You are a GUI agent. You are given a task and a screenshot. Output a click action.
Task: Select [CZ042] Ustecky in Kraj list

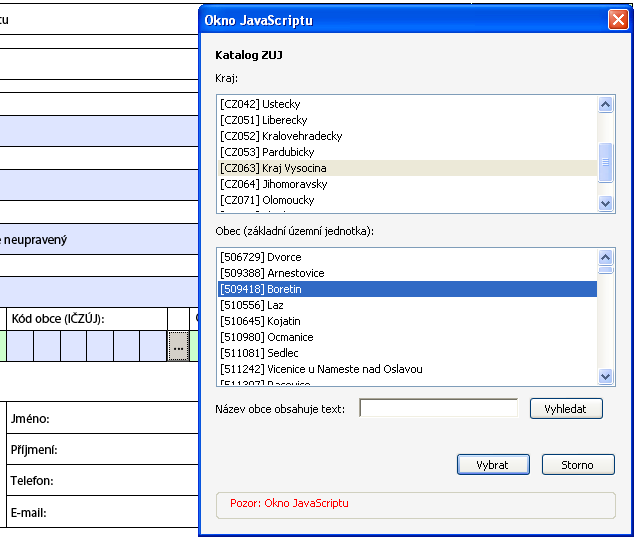407,104
